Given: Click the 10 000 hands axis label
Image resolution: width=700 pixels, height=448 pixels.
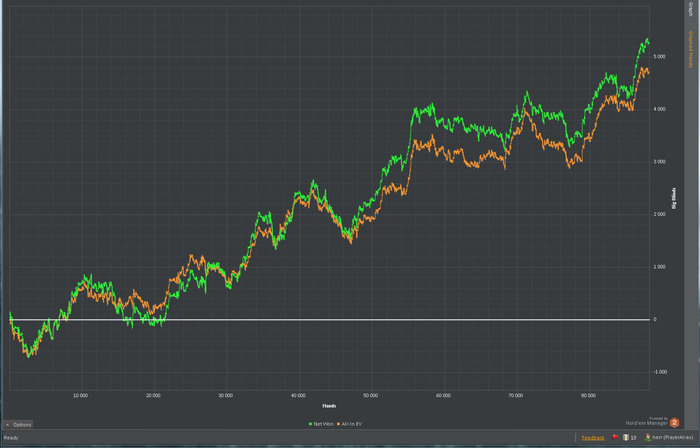Looking at the screenshot, I should pyautogui.click(x=80, y=395).
